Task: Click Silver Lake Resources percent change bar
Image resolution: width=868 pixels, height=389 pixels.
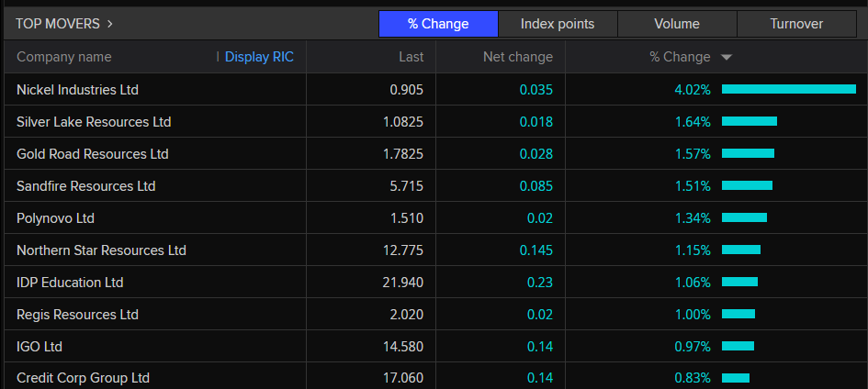Action: 750,121
